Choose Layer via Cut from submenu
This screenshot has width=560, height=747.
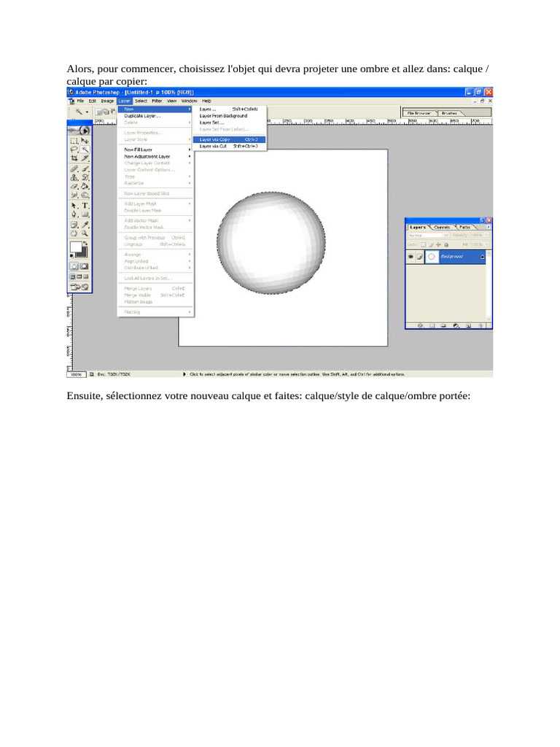[229, 146]
